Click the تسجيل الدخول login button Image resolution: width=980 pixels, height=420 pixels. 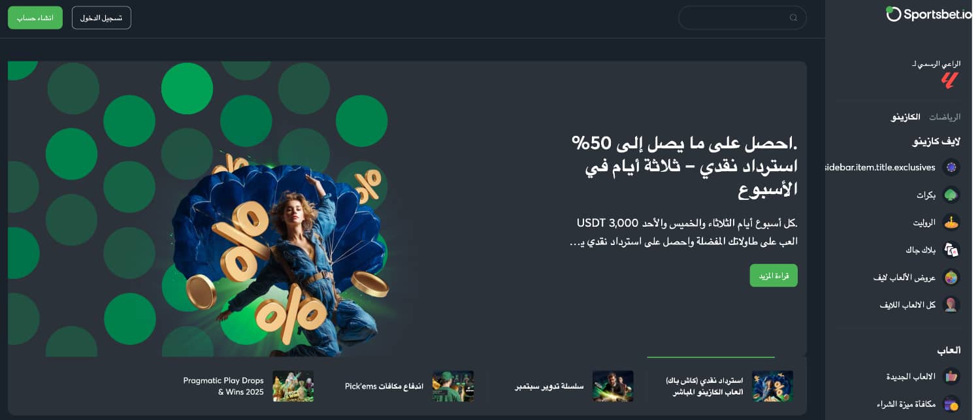(x=101, y=18)
